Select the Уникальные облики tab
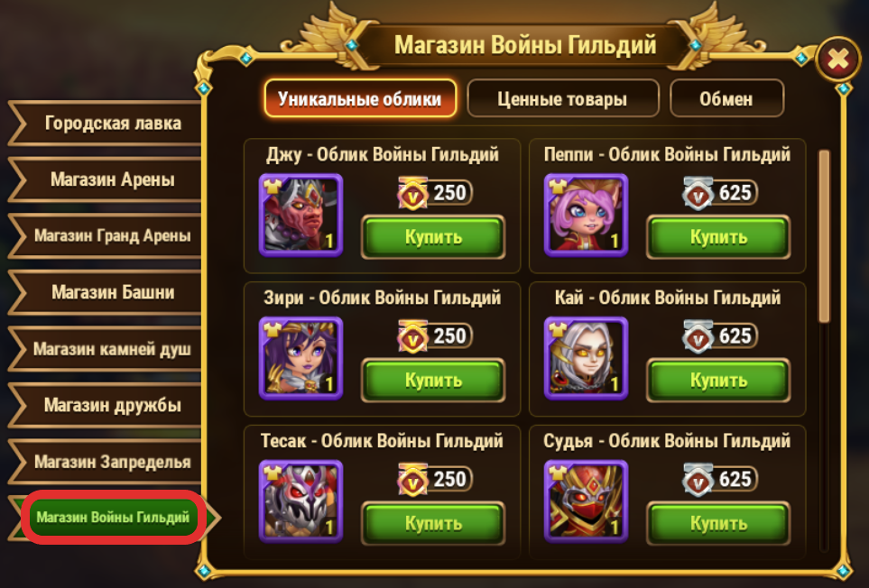Image resolution: width=869 pixels, height=588 pixels. [x=360, y=98]
